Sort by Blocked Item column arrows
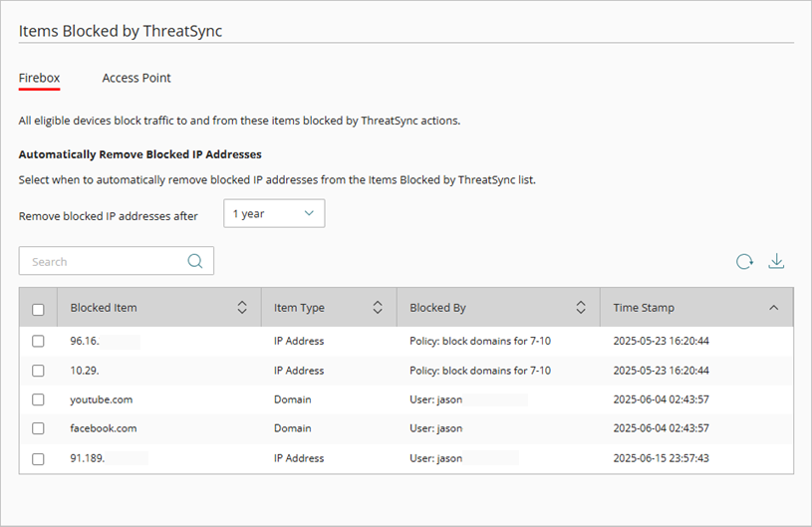This screenshot has height=527, width=812. coord(242,308)
